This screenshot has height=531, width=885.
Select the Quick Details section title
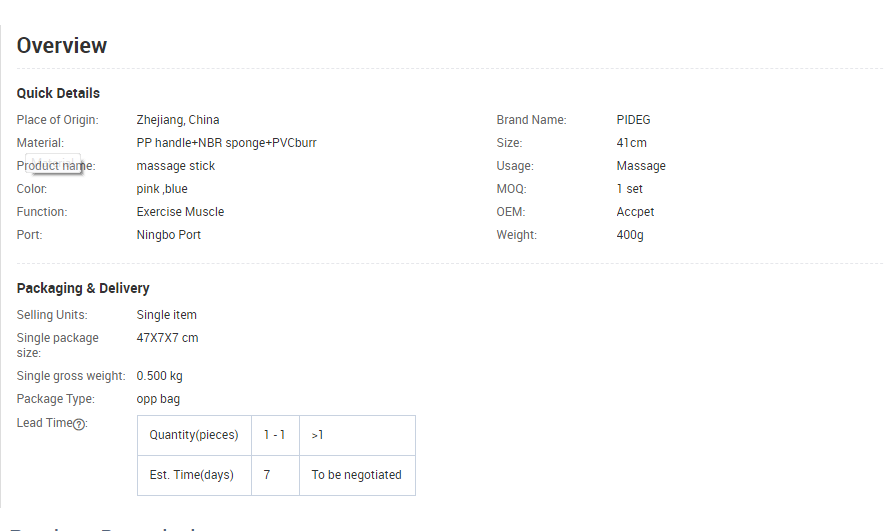(x=58, y=93)
